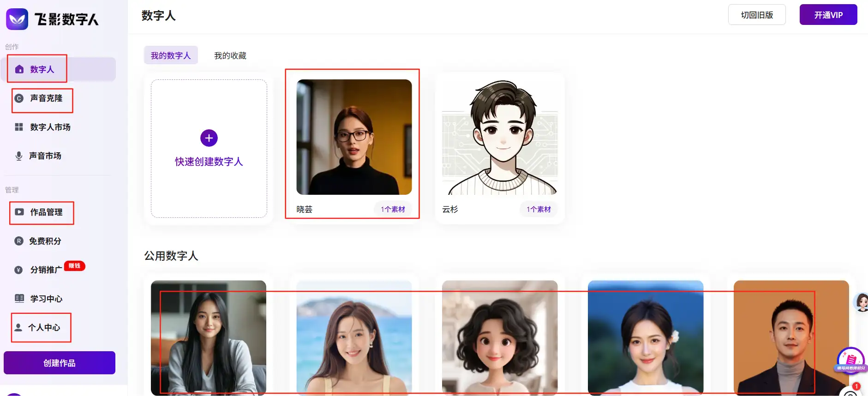Click the 飞影数字人 logo icon
Viewport: 868px width, 396px height.
(17, 19)
